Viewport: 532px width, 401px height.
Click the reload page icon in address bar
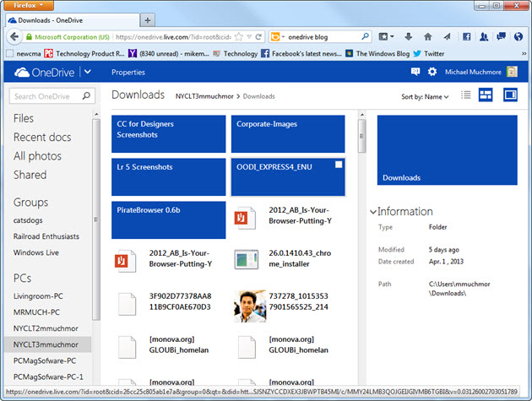(x=258, y=36)
